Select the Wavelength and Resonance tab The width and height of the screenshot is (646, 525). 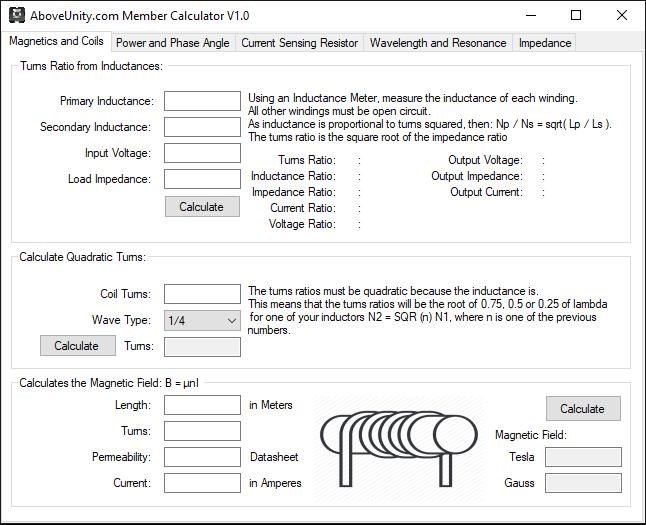(x=438, y=43)
